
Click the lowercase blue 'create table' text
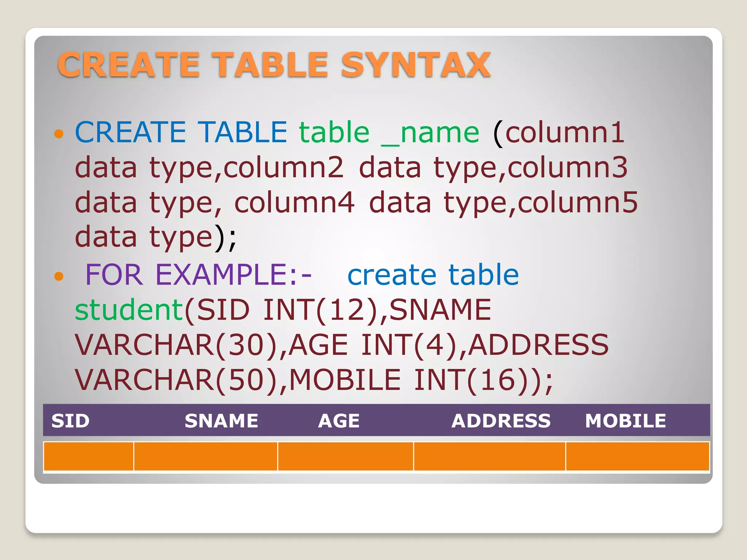(433, 274)
